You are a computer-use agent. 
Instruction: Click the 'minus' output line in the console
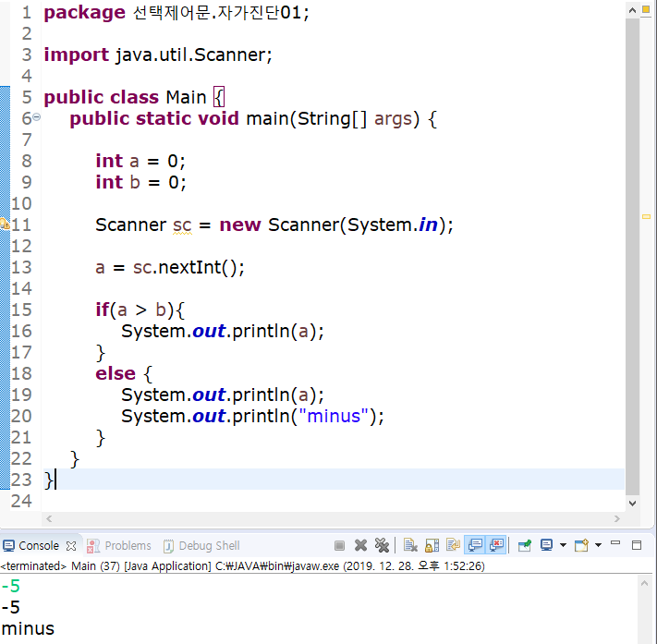coord(28,628)
